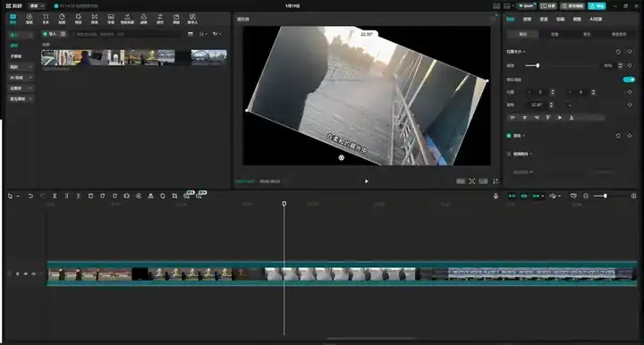Click the undo arrow in timeline toolbar
The width and height of the screenshot is (644, 345).
point(30,196)
